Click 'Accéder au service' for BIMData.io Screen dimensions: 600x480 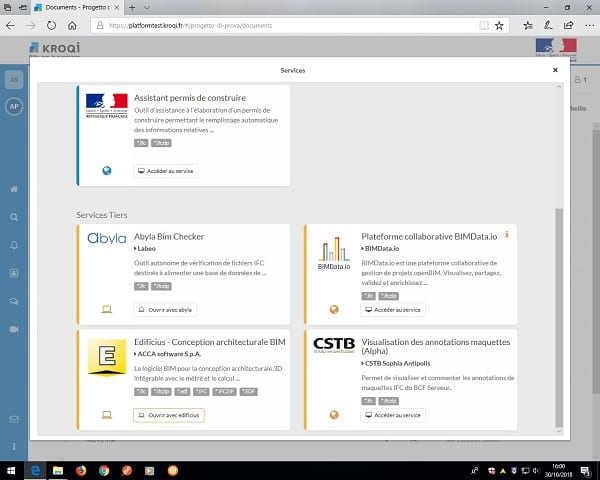393,310
